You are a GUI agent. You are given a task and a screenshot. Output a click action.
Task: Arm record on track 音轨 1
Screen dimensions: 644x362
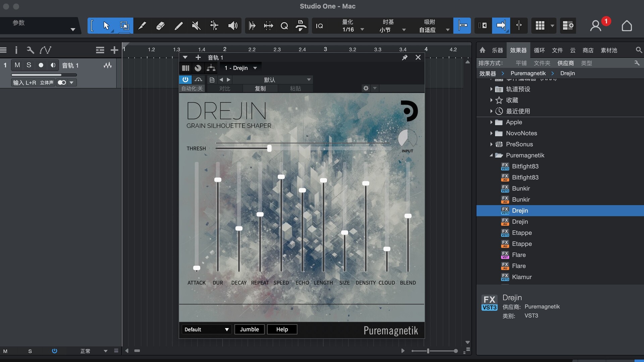[41, 65]
